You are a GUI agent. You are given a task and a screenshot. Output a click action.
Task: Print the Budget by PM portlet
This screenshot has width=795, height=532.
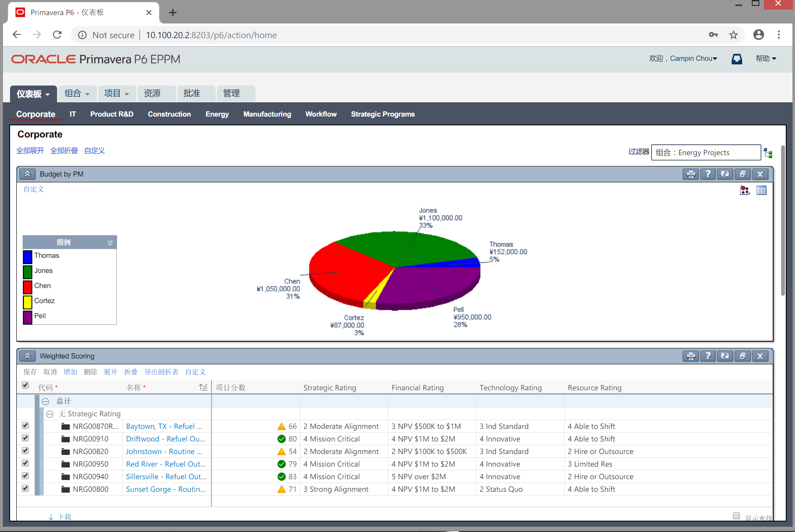[x=691, y=174]
